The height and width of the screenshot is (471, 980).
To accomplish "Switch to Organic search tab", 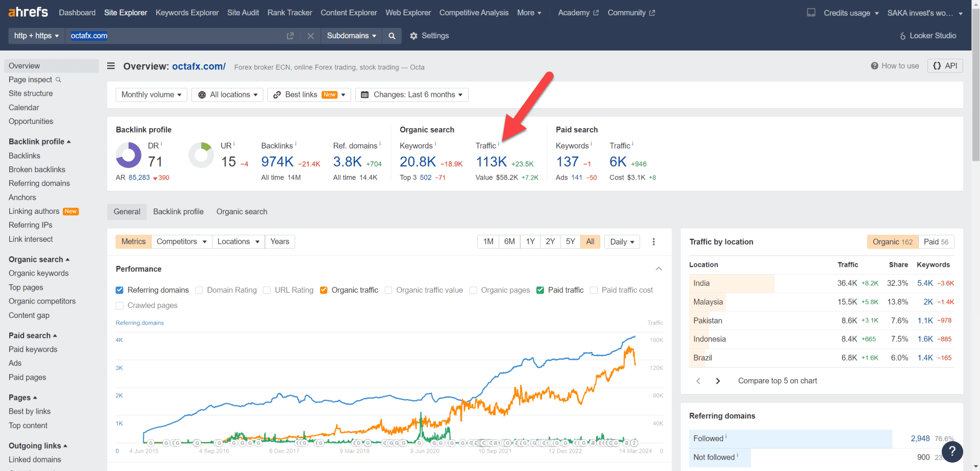I will click(241, 212).
